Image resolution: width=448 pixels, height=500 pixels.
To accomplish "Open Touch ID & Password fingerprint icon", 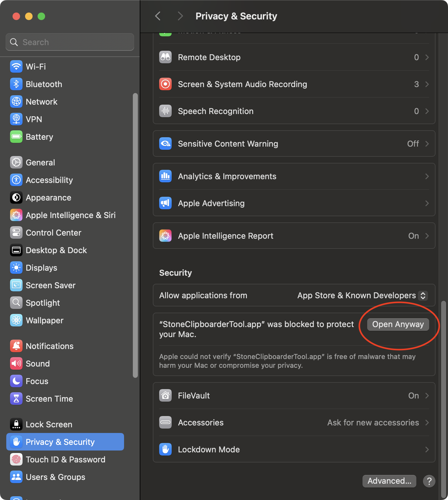I will (x=16, y=459).
